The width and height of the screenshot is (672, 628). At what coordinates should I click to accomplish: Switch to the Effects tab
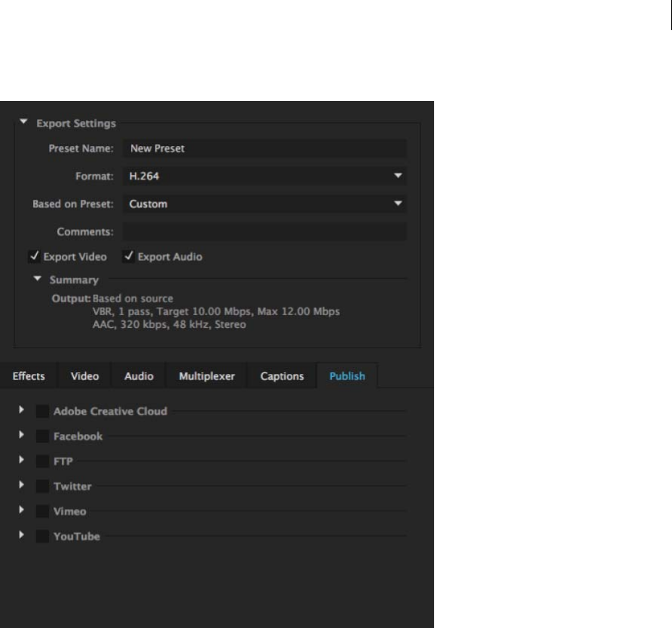point(29,376)
